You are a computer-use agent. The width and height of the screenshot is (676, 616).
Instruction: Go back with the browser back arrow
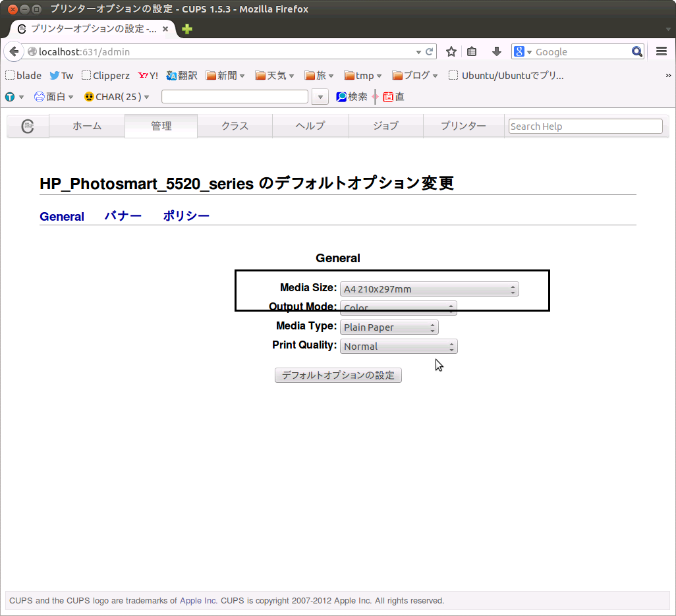[x=14, y=52]
